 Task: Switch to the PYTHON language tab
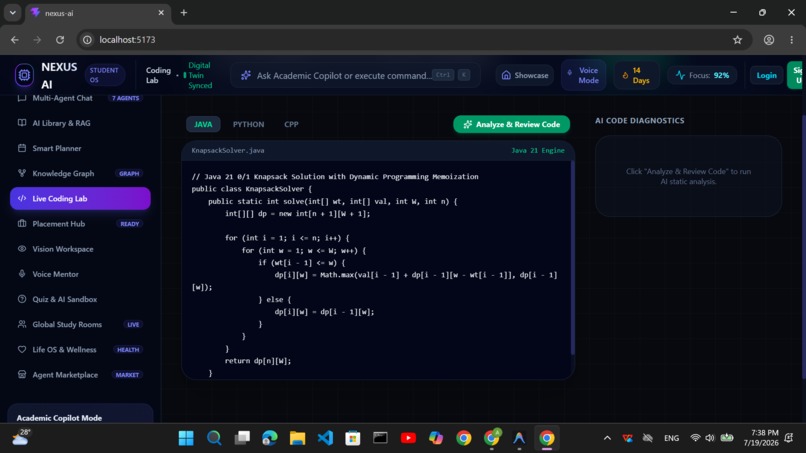tap(248, 124)
